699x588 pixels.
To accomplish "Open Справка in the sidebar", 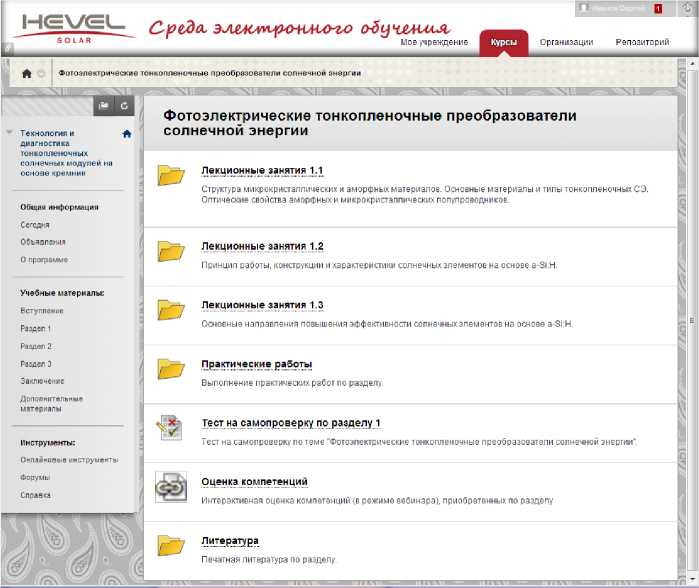I will [x=36, y=495].
